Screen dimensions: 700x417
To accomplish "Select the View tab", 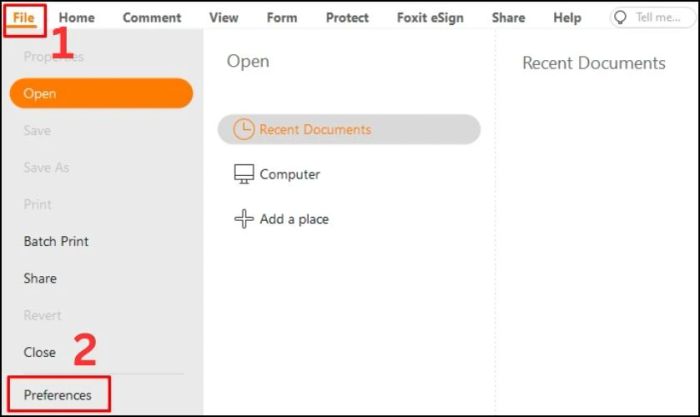I will pos(224,18).
